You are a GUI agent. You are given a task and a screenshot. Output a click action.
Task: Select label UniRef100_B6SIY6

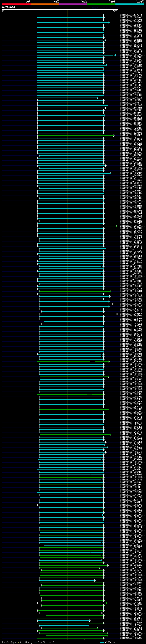click(x=131, y=42)
